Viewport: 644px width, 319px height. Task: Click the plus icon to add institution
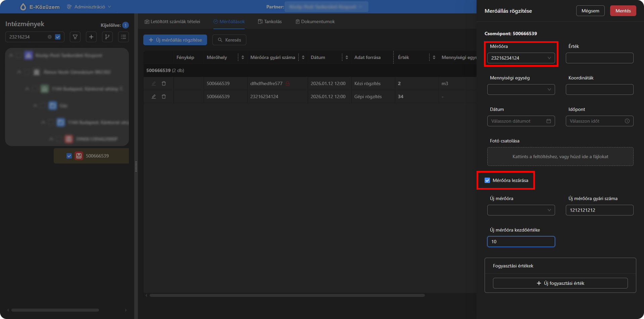91,37
